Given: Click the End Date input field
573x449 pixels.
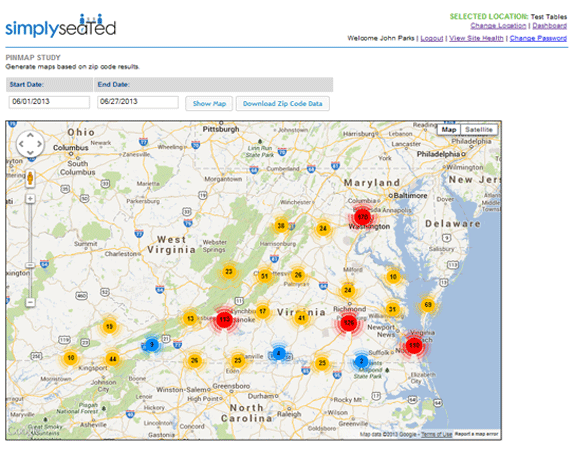Looking at the screenshot, I should pos(138,102).
